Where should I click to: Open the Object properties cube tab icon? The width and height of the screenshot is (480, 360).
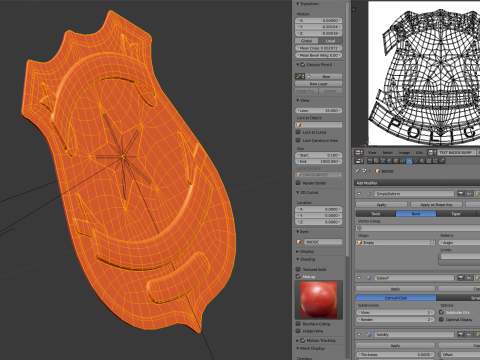pyautogui.click(x=396, y=161)
